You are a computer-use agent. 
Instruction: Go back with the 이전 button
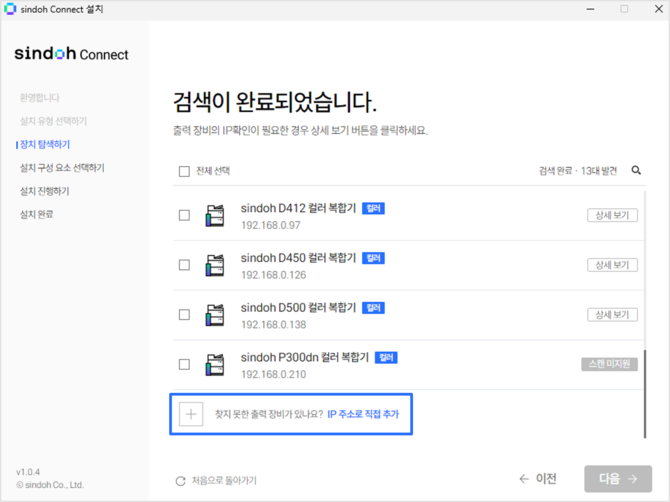point(538,479)
